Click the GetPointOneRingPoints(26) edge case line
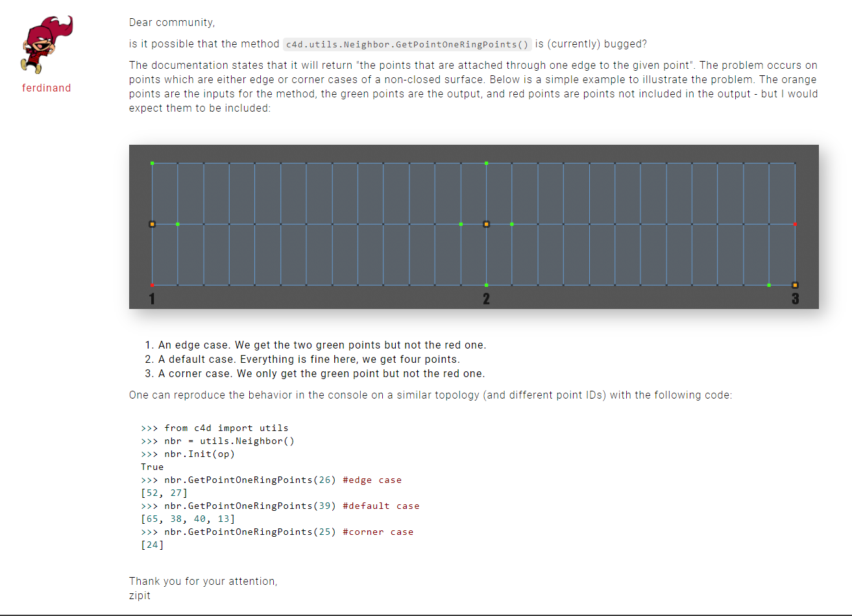The width and height of the screenshot is (852, 616). tap(271, 480)
